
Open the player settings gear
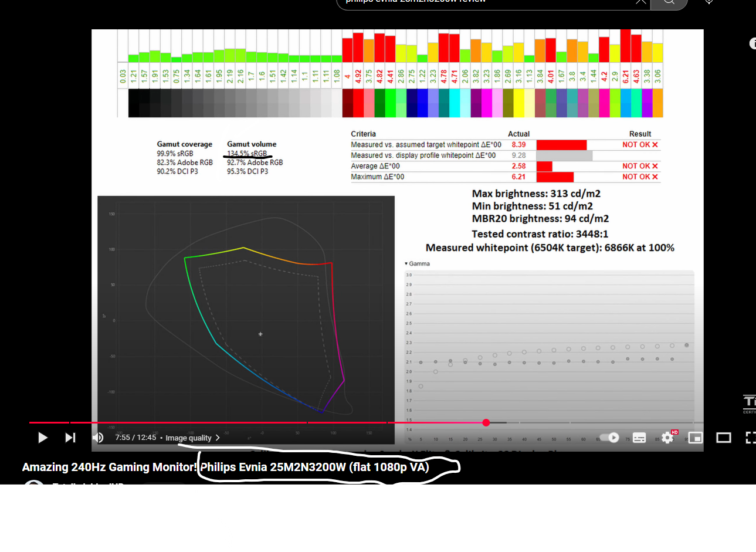(x=667, y=438)
